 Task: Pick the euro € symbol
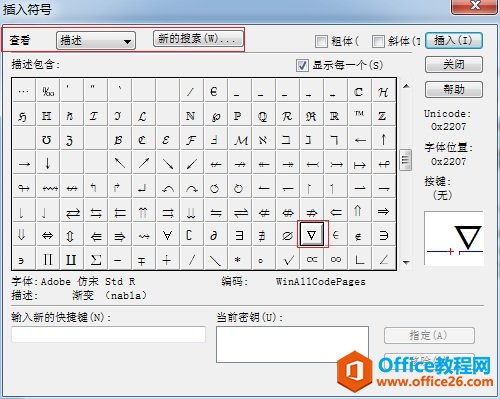coord(215,91)
